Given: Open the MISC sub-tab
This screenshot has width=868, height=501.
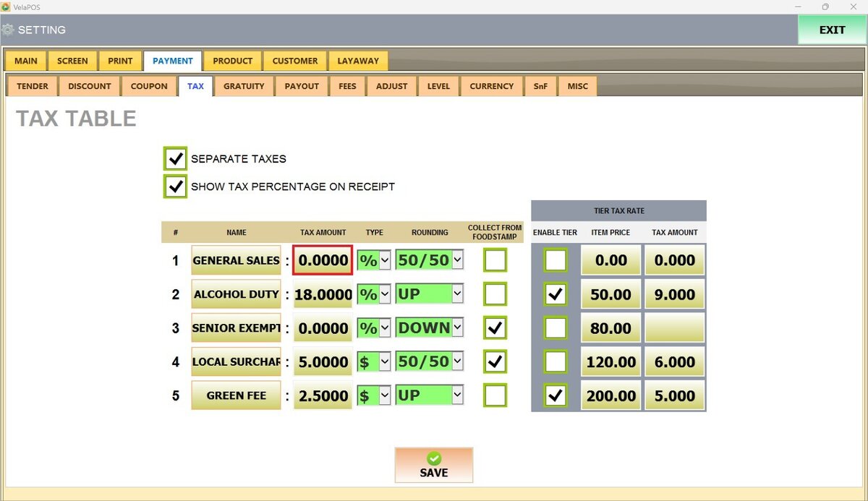Looking at the screenshot, I should click(x=578, y=86).
